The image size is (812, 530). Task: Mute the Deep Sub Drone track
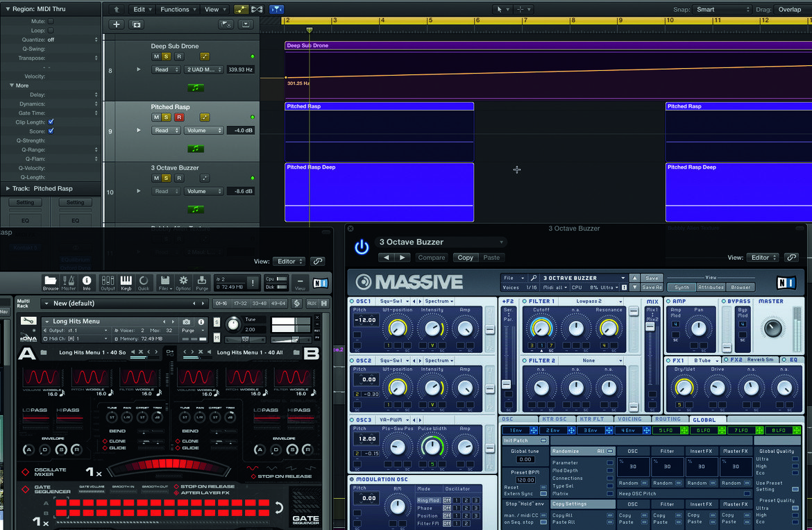tap(156, 56)
